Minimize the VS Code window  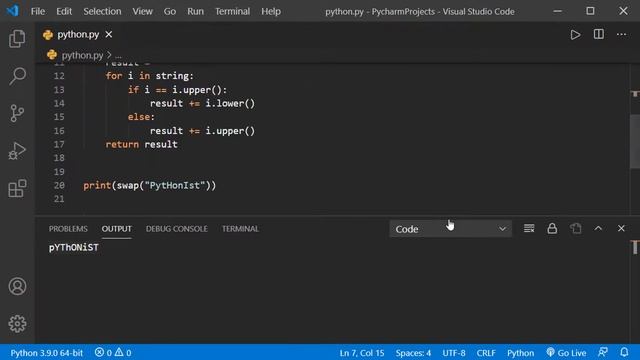click(558, 11)
